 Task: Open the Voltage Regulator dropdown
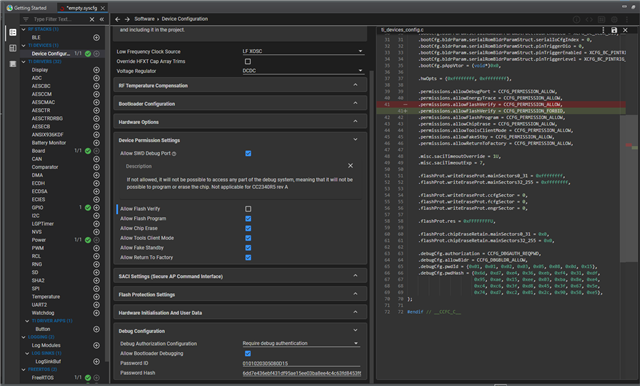point(302,71)
